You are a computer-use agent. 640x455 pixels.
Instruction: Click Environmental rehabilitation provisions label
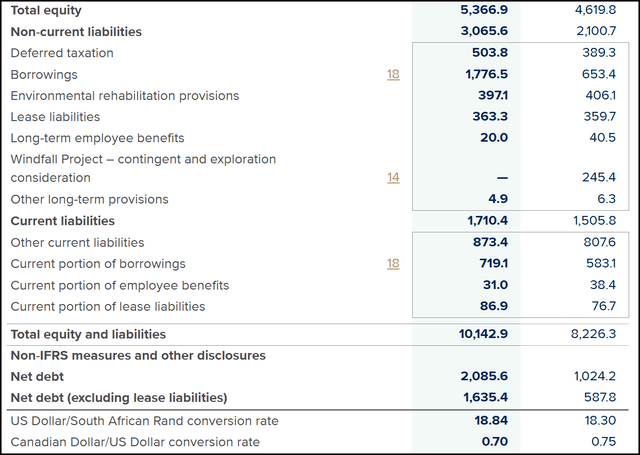(x=125, y=96)
